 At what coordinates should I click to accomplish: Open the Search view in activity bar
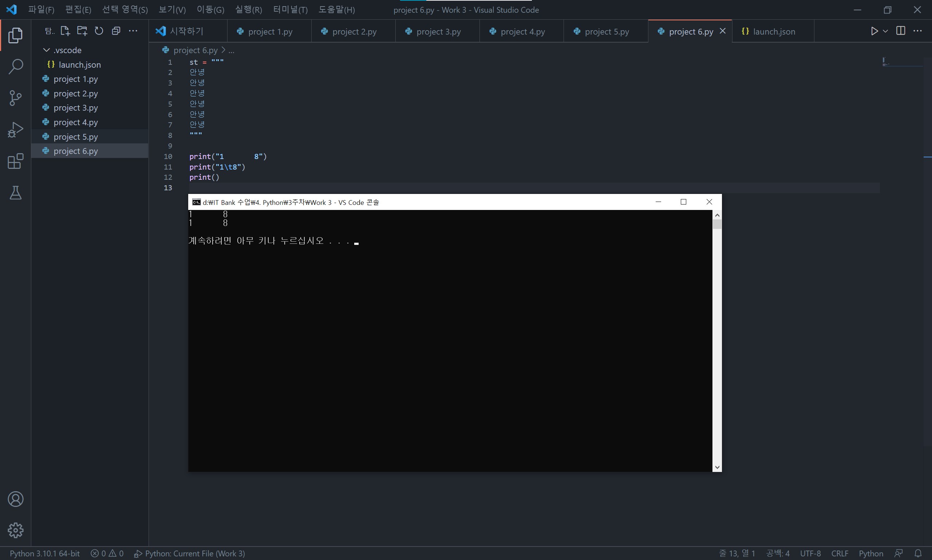[16, 67]
